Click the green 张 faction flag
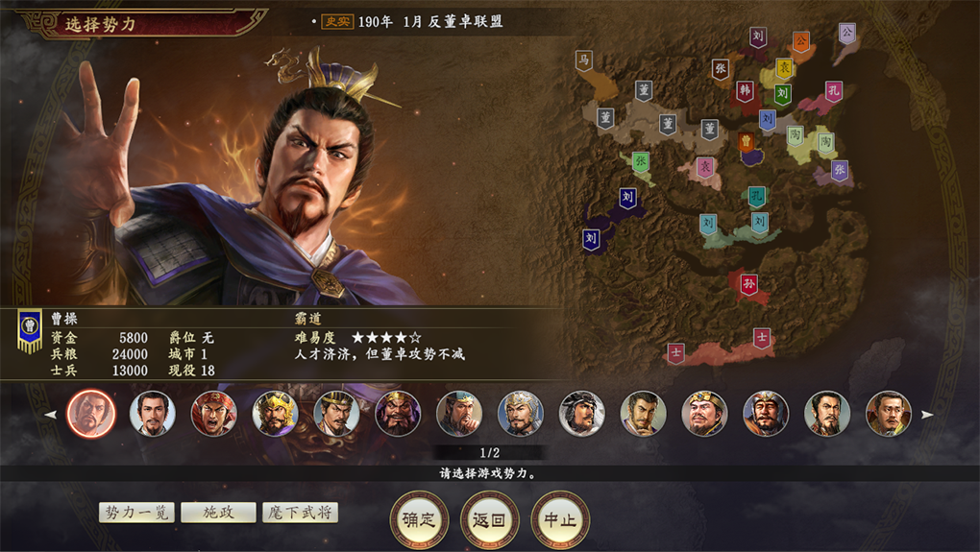The image size is (980, 552). pos(641,161)
